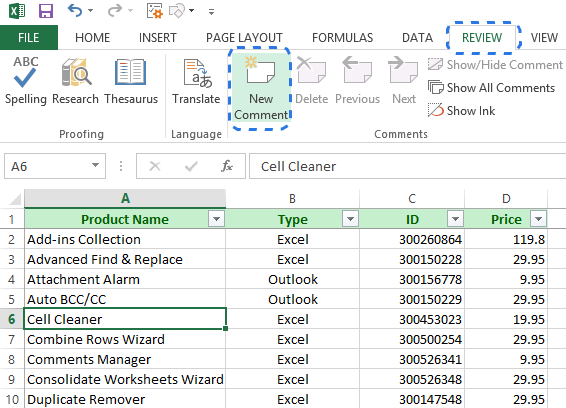Select column D header
Viewport: 566px width, 408px height.
tap(506, 199)
